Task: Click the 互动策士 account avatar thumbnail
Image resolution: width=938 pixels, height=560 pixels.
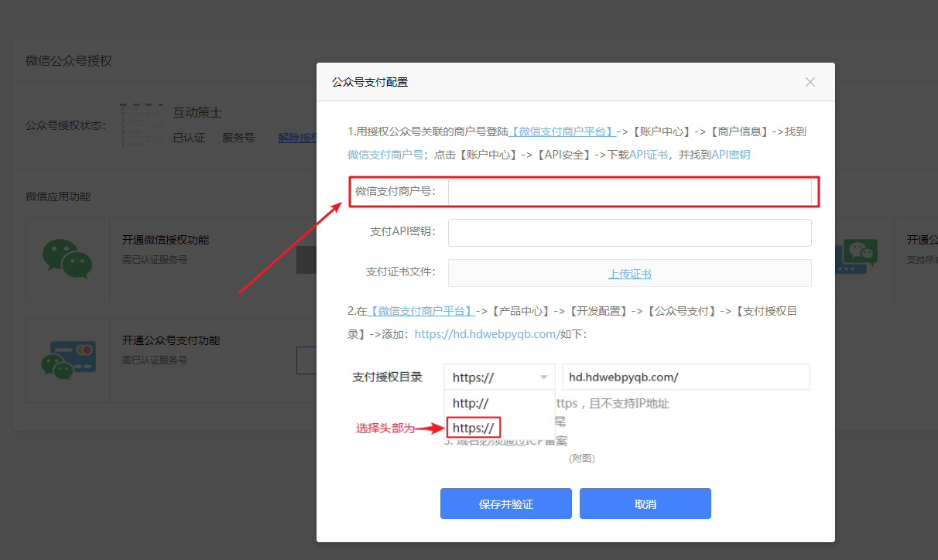Action: 142,125
